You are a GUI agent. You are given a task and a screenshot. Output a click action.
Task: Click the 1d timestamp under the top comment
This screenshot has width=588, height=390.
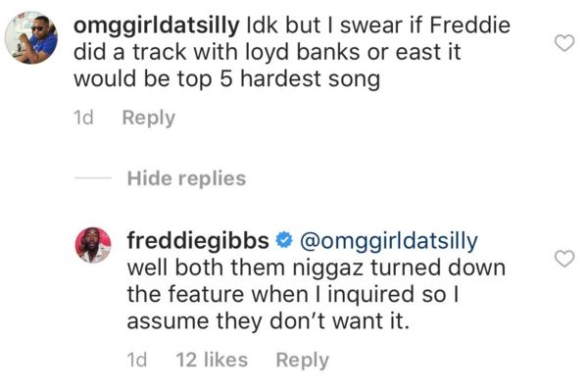coord(83,118)
